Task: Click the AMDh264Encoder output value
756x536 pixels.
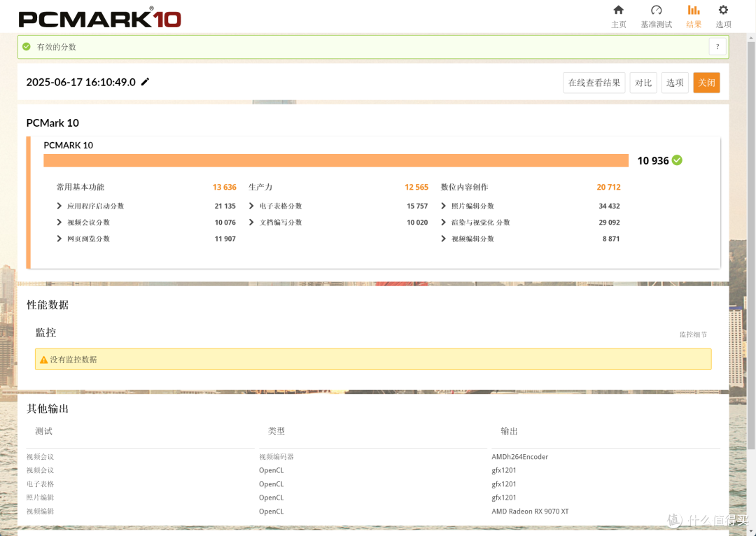Action: [x=519, y=457]
